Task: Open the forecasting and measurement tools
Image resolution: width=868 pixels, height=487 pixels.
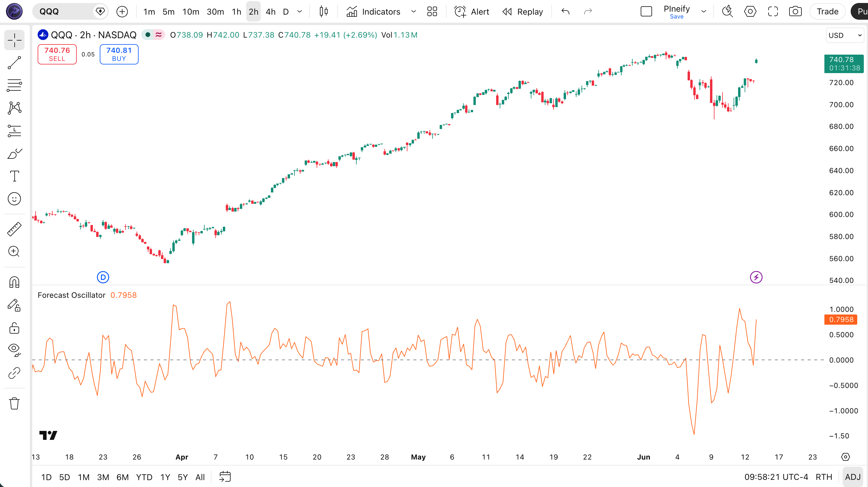Action: pyautogui.click(x=15, y=131)
